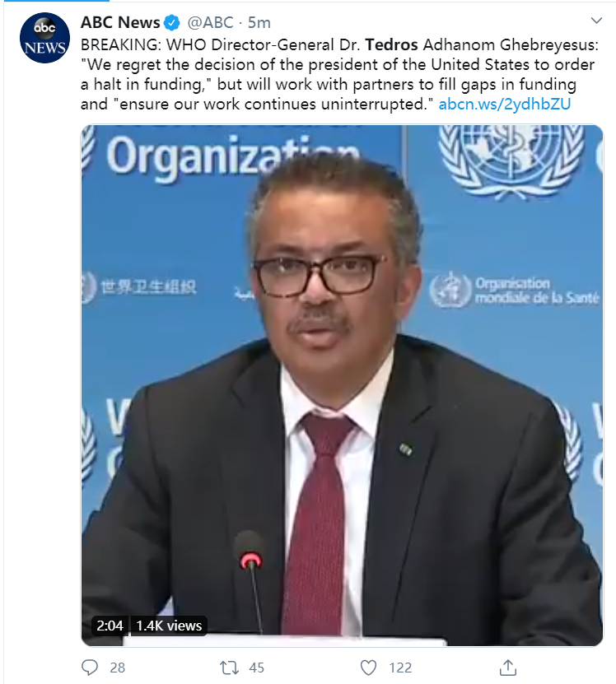Click the 2:04 video duration badge
The width and height of the screenshot is (616, 684).
(110, 626)
